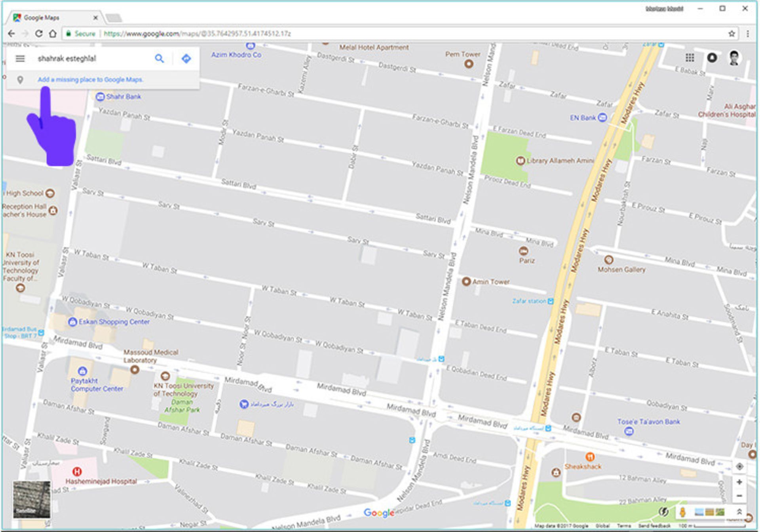760x532 pixels.
Task: Zoom out with the minus button
Action: [x=739, y=496]
